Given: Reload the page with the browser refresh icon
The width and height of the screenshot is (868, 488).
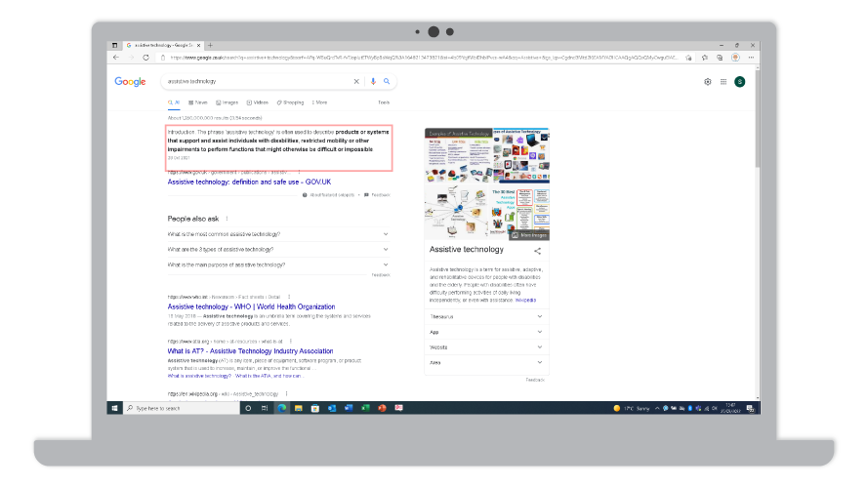Looking at the screenshot, I should click(x=146, y=58).
